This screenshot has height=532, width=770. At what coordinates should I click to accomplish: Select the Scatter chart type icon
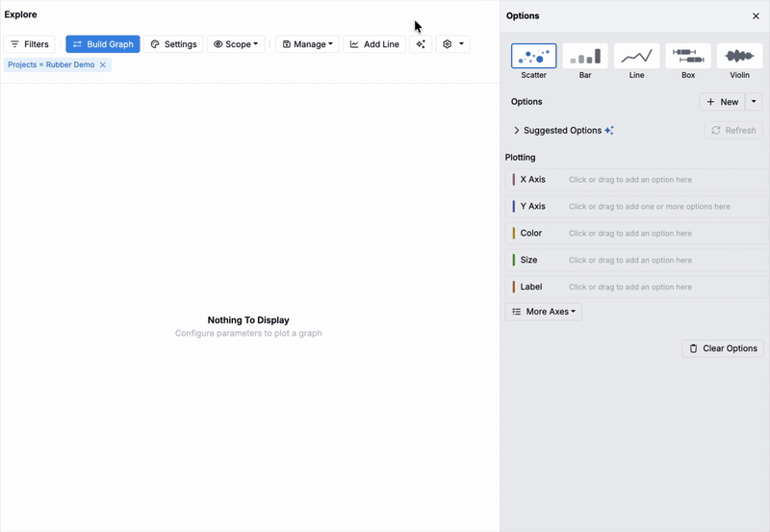(x=533, y=56)
